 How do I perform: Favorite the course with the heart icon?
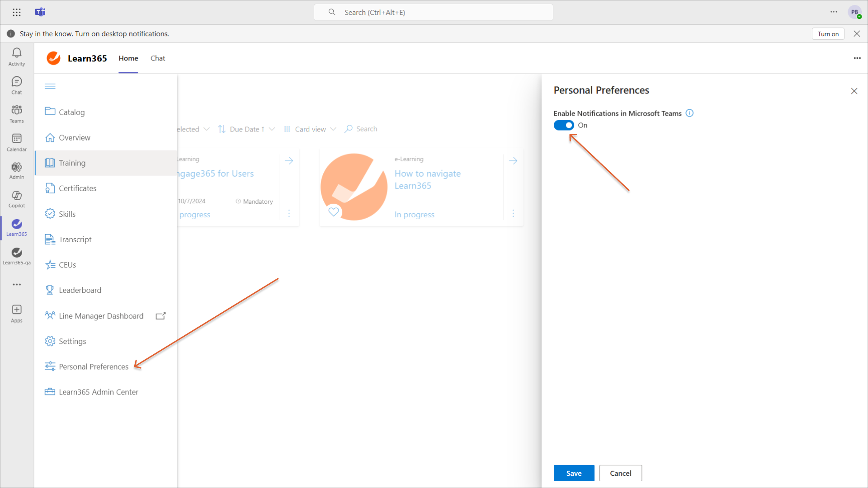coord(334,211)
